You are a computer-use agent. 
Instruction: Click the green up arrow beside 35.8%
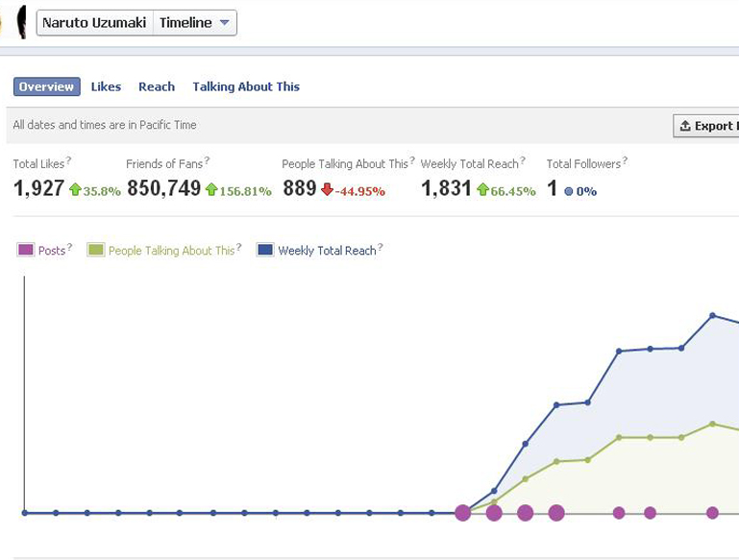pos(75,189)
